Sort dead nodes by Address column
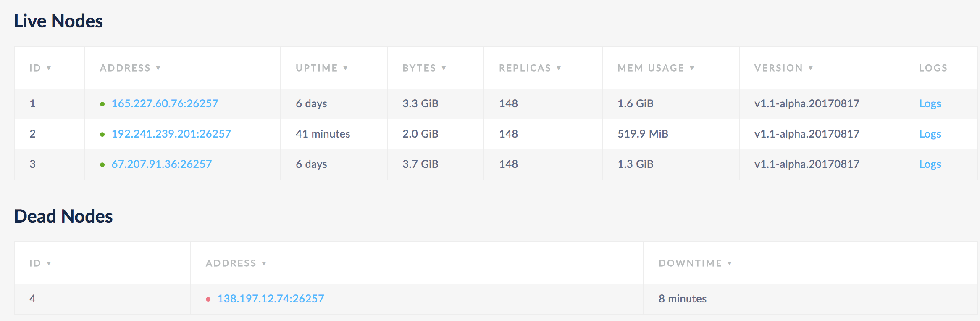 click(x=235, y=263)
